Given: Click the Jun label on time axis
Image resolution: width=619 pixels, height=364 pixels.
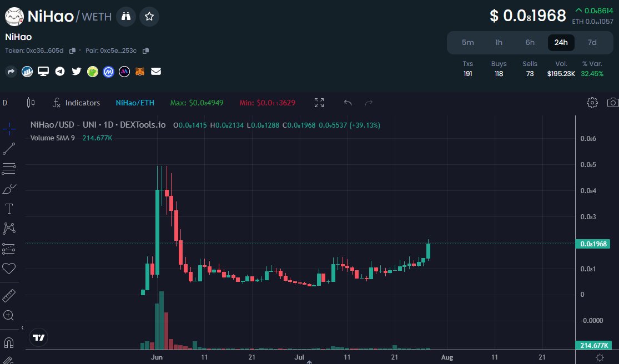Looking at the screenshot, I should pyautogui.click(x=157, y=357).
